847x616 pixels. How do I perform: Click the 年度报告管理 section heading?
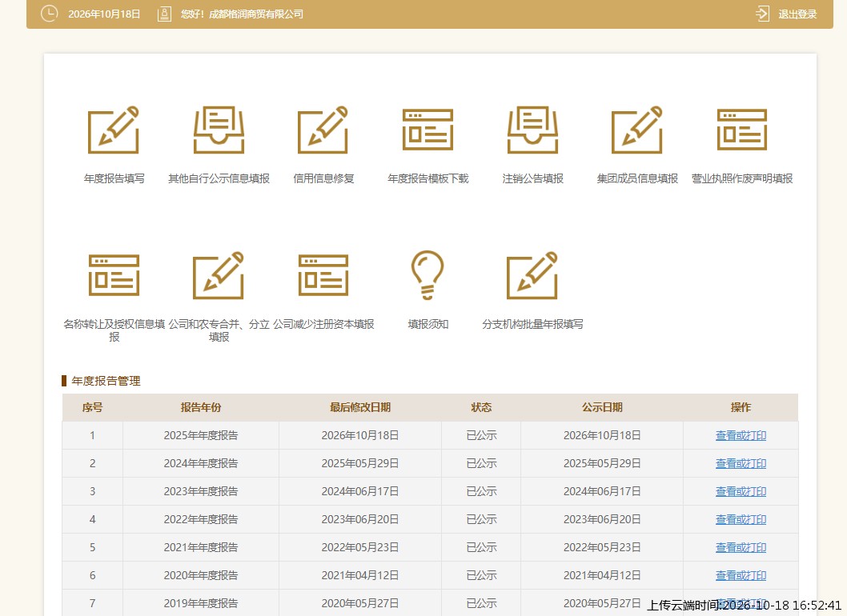click(x=106, y=381)
